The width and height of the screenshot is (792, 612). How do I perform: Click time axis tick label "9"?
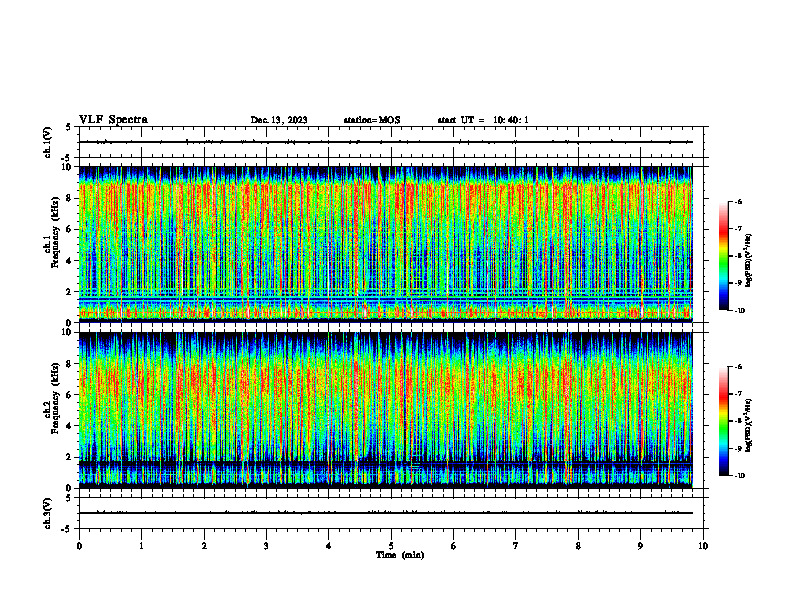(640, 546)
